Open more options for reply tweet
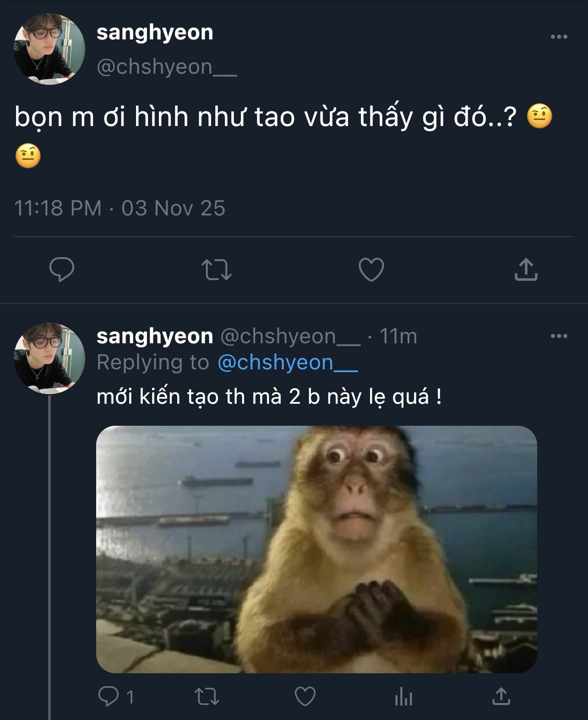The height and width of the screenshot is (720, 588). point(559,336)
